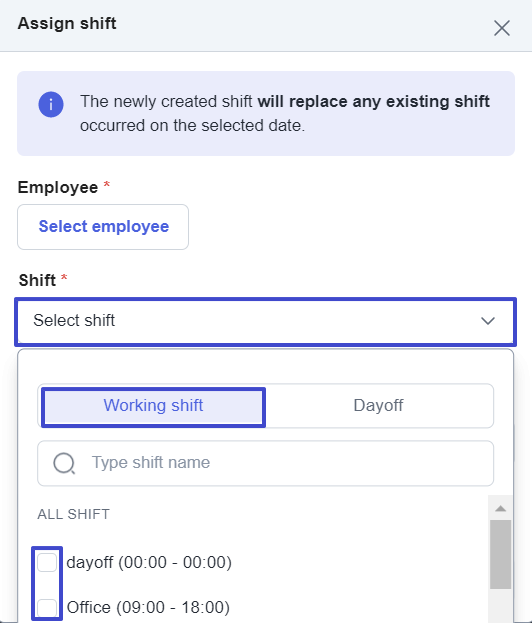Click the Select employee button
This screenshot has width=532, height=623.
pyautogui.click(x=103, y=227)
